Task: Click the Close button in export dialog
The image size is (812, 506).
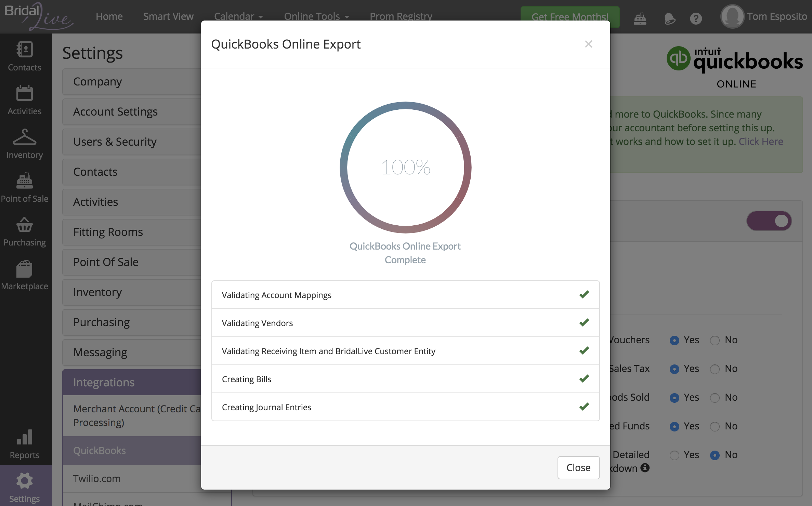Action: [x=578, y=467]
